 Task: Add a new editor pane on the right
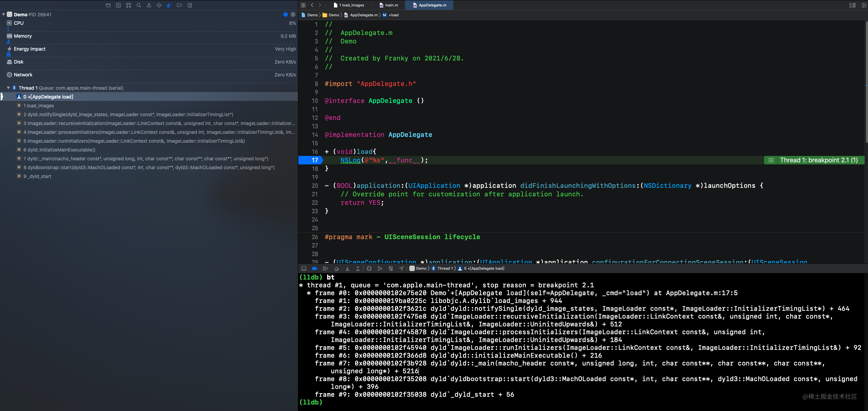(x=864, y=5)
